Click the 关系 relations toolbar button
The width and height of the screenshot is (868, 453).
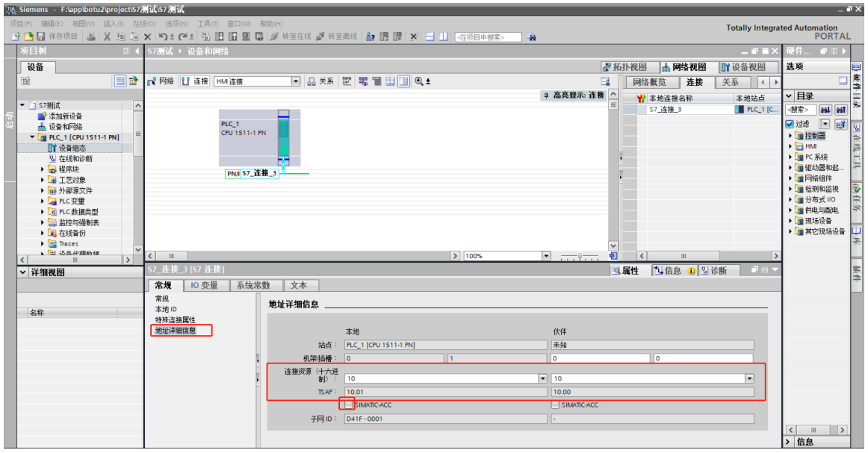coord(320,81)
